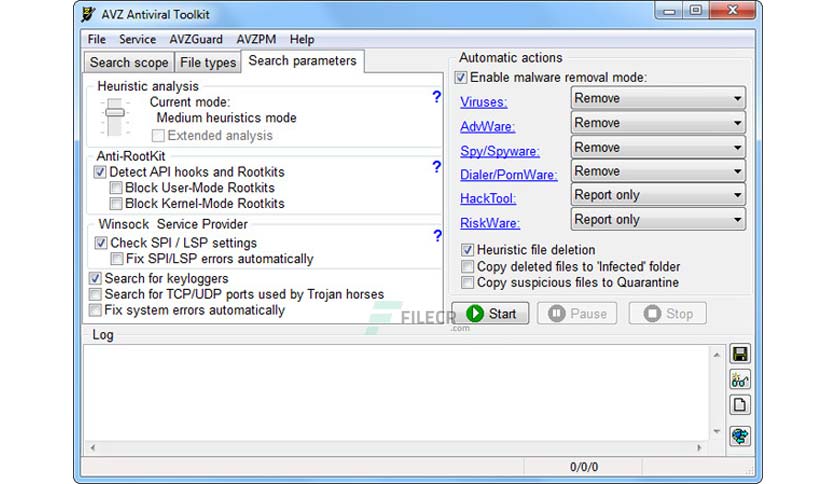Open the File menu
The height and width of the screenshot is (484, 836).
click(x=97, y=39)
